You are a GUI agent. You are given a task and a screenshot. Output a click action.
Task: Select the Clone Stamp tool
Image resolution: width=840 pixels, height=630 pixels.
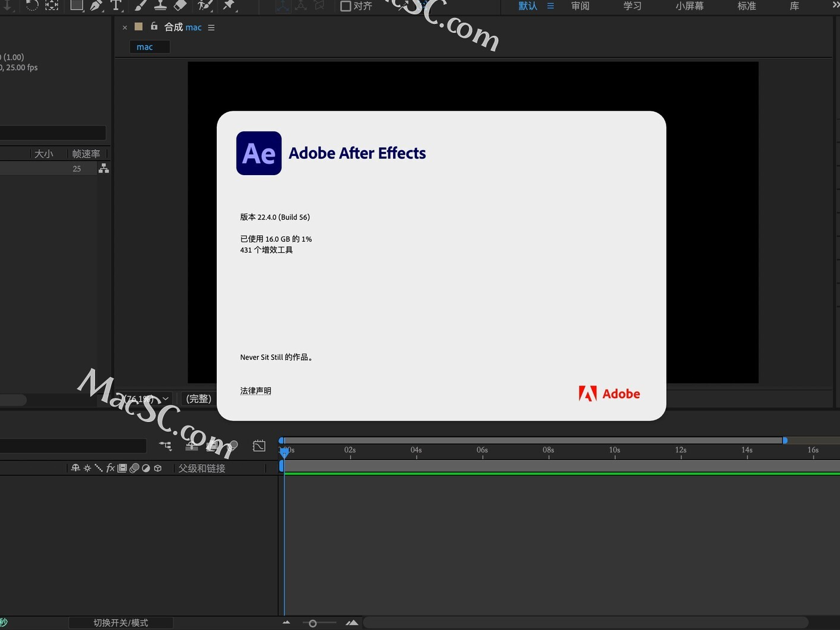point(161,6)
